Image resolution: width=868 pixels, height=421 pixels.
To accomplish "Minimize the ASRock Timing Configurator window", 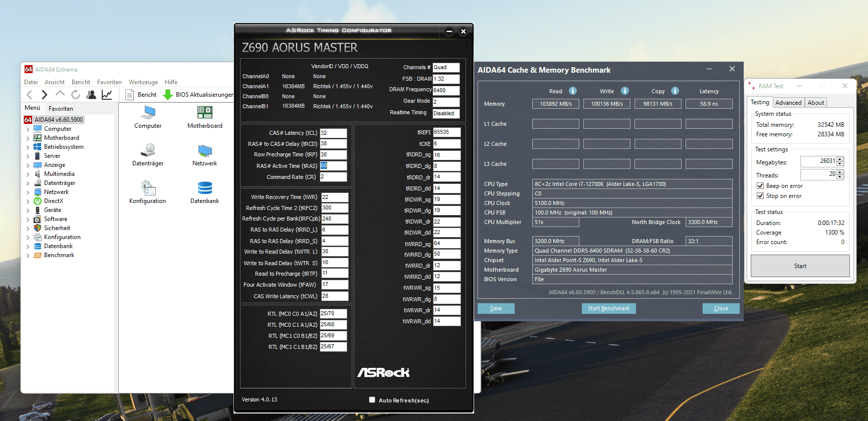I will tap(449, 32).
